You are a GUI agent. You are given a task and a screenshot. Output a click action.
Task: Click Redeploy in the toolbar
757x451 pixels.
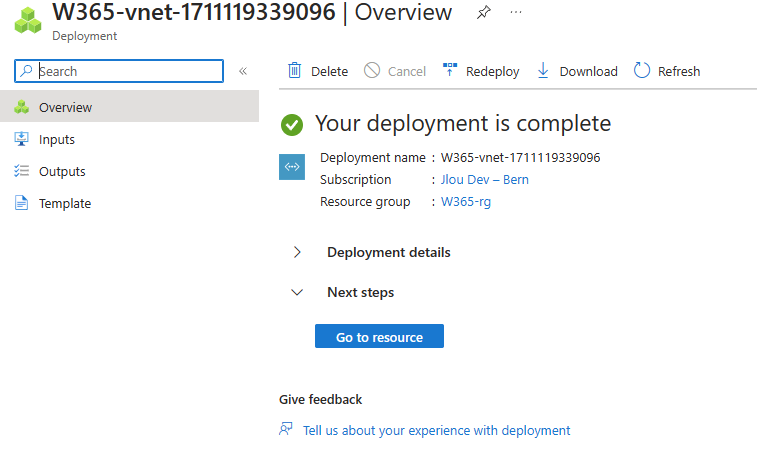coord(481,71)
